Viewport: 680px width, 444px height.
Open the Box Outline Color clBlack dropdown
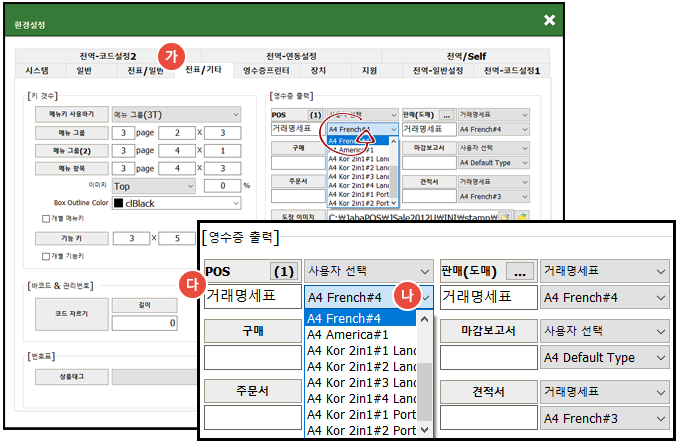click(x=176, y=203)
